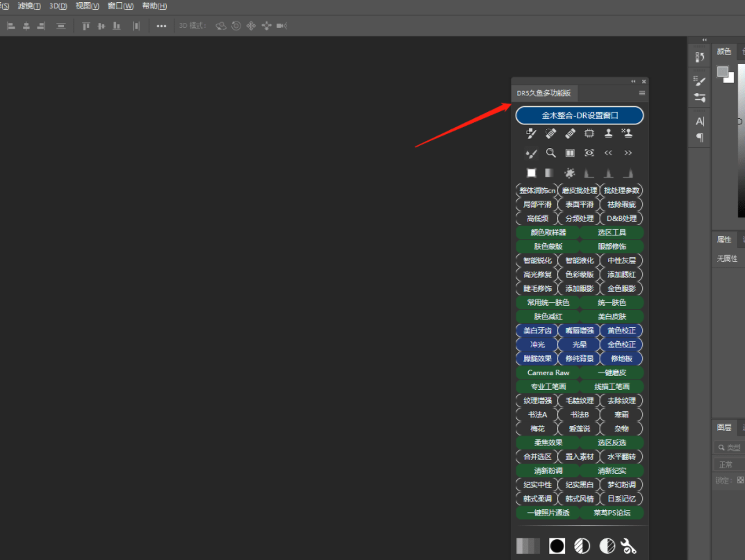Open the layer blend mode 正常 dropdown
Screen dimensions: 745x560
click(728, 464)
